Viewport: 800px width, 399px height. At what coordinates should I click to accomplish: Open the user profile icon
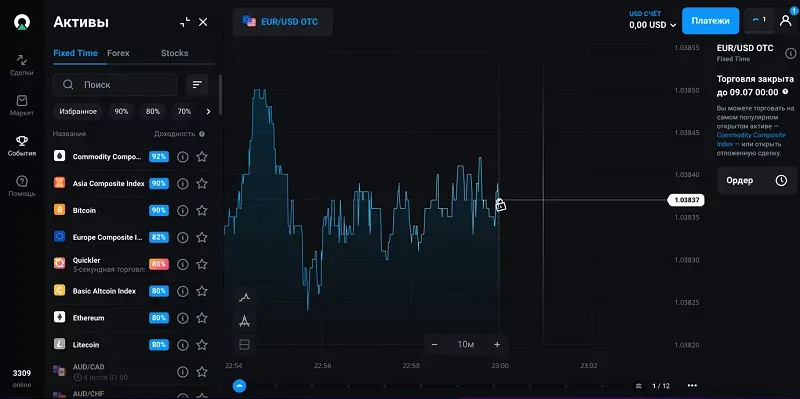coord(786,20)
